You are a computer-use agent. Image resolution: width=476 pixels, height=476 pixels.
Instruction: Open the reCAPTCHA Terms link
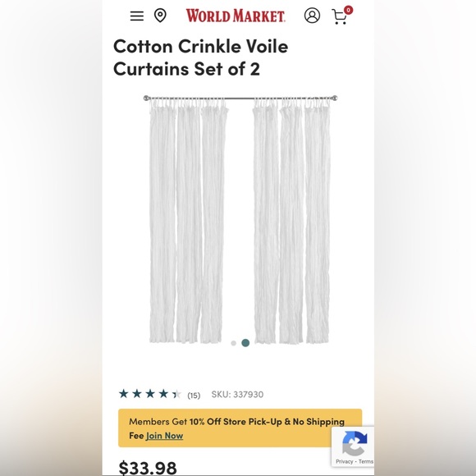click(366, 461)
